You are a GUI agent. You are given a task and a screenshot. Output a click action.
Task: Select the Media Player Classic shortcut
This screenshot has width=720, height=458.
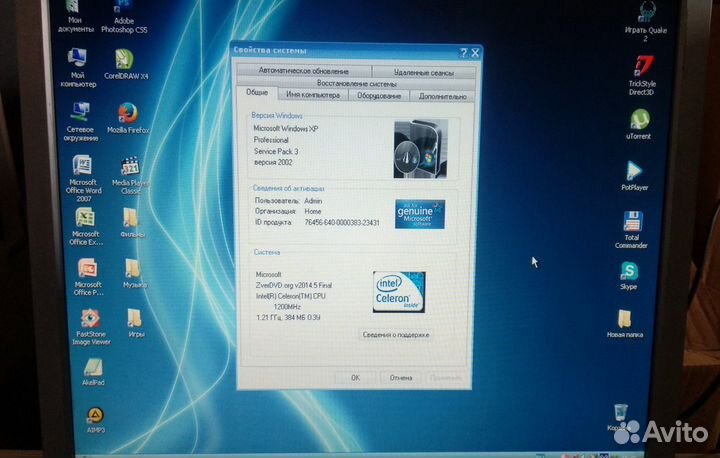129,166
